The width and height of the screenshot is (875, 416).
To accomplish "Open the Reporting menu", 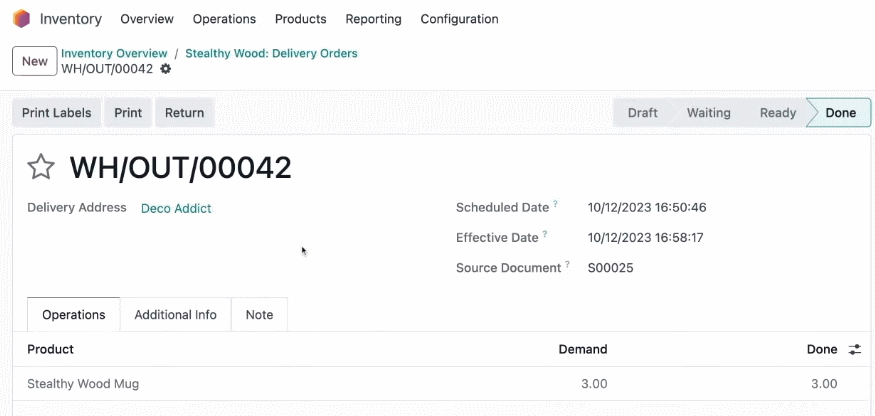I will point(373,19).
